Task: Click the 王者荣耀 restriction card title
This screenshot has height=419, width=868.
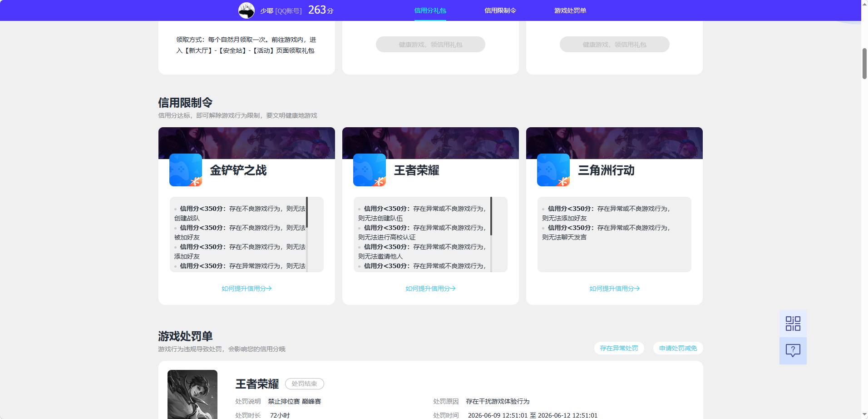Action: coord(416,170)
